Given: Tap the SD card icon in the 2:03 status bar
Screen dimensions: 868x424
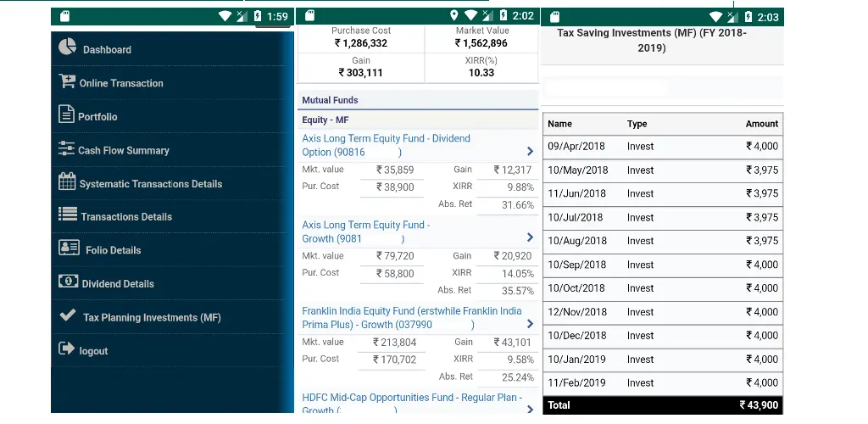Looking at the screenshot, I should coord(555,17).
